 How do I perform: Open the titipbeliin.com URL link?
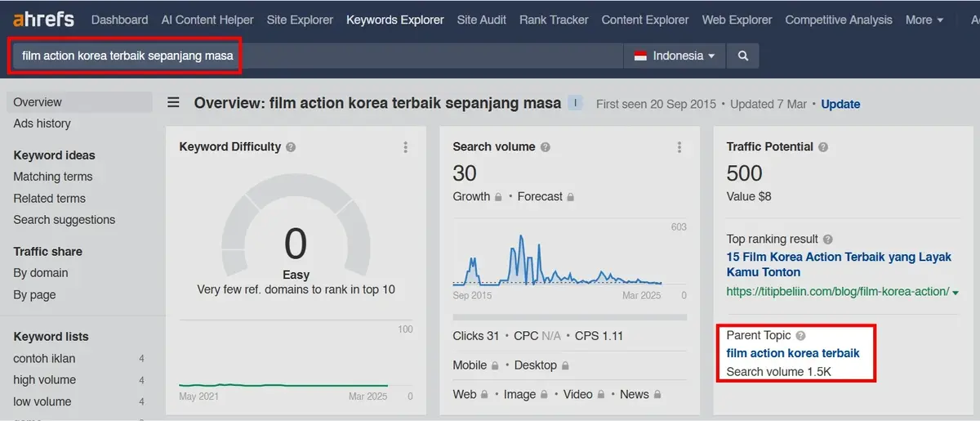[x=838, y=291]
